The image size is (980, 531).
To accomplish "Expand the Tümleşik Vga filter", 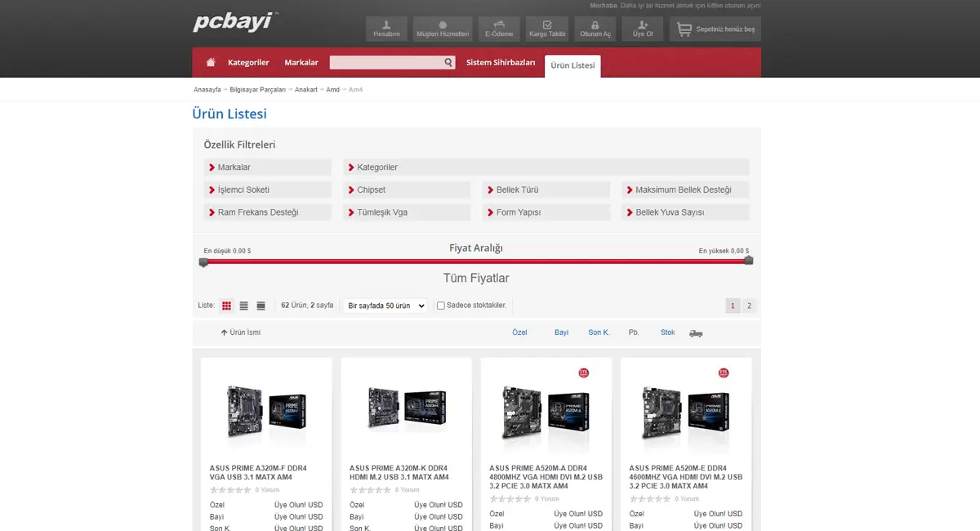I will [x=407, y=212].
